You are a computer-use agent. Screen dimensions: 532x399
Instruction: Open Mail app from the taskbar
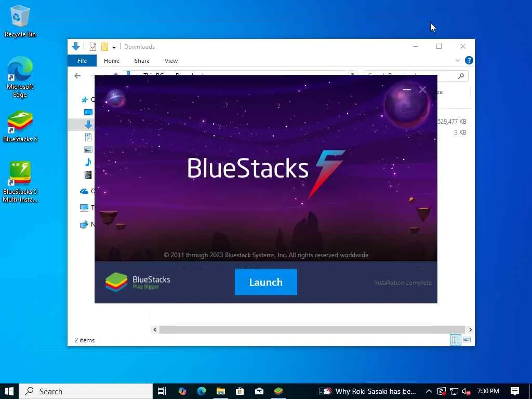click(259, 391)
